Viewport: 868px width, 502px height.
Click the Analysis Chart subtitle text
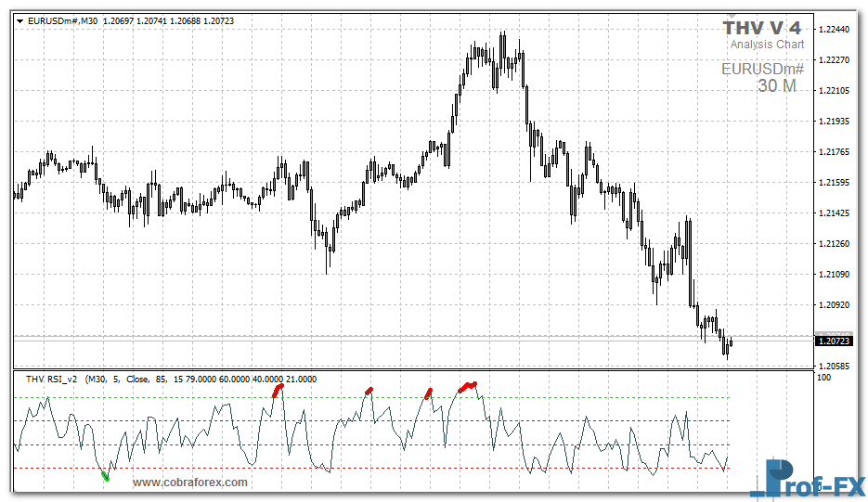click(767, 45)
